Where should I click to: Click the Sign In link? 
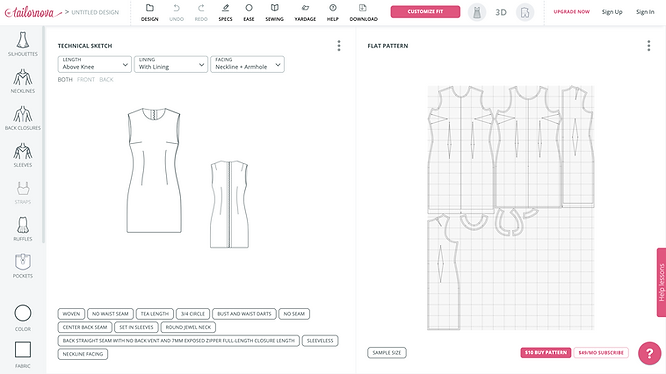[645, 12]
